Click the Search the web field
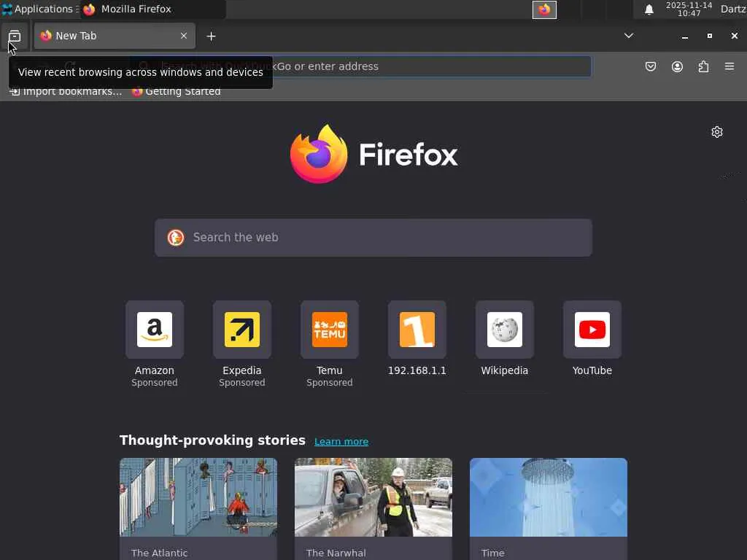The width and height of the screenshot is (747, 560). click(373, 238)
